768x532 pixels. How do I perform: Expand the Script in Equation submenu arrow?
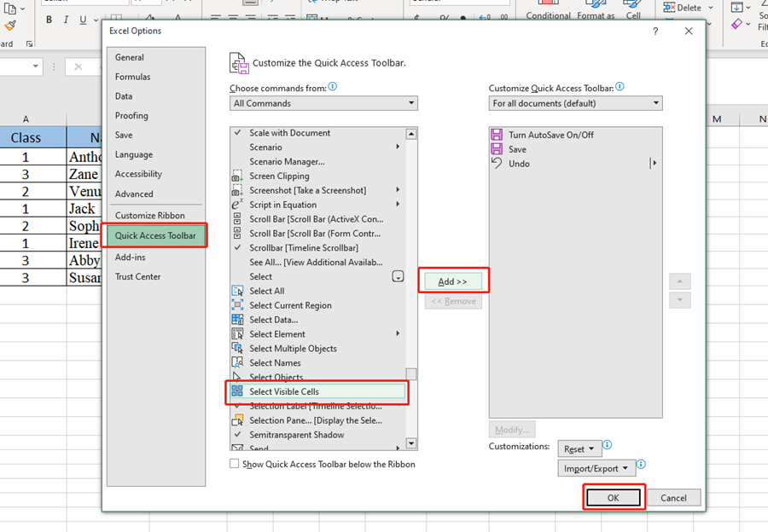point(398,205)
